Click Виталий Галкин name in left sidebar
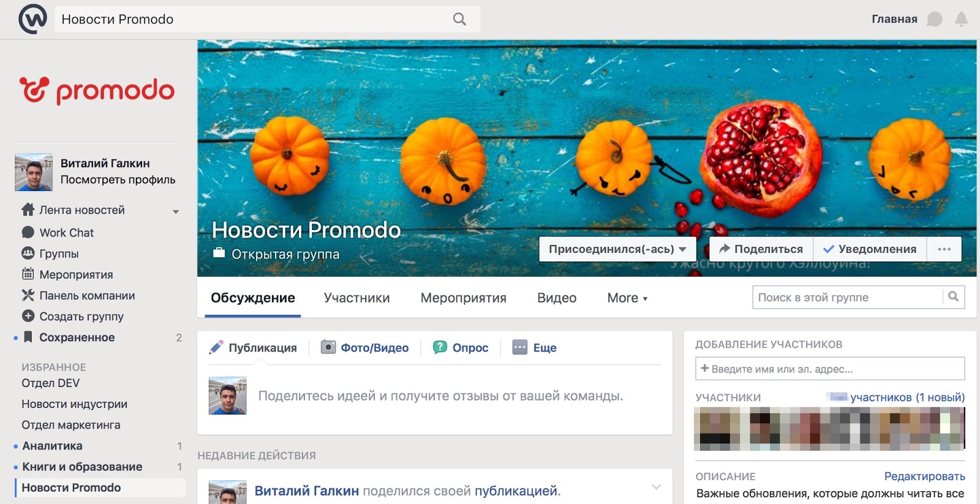Image resolution: width=980 pixels, height=504 pixels. tap(105, 163)
